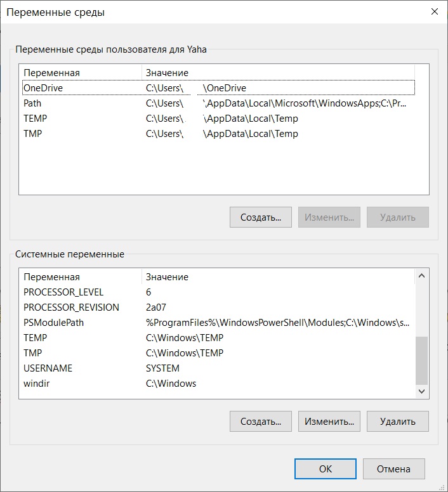Image resolution: width=448 pixels, height=492 pixels.
Task: Close the Environment Variables dialog window
Action: pyautogui.click(x=435, y=11)
